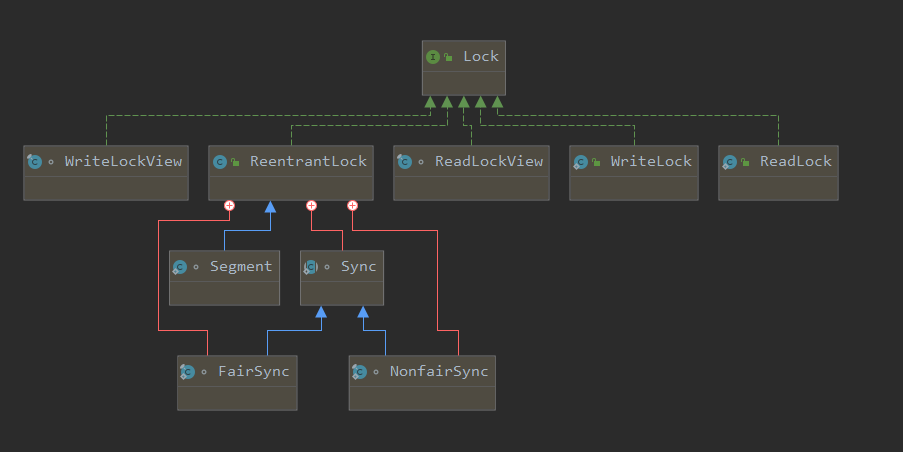Click the green interface icon on Lock
903x452 pixels.
point(432,57)
